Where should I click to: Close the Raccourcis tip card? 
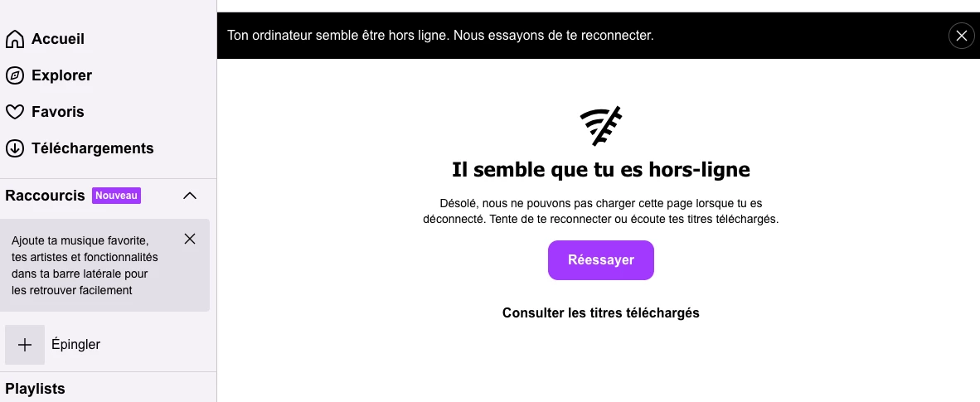click(190, 239)
